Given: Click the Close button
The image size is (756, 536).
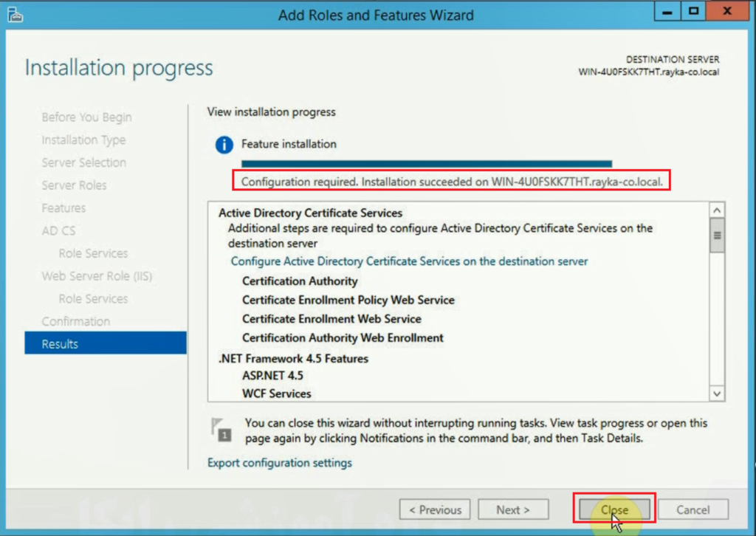Looking at the screenshot, I should click(614, 509).
